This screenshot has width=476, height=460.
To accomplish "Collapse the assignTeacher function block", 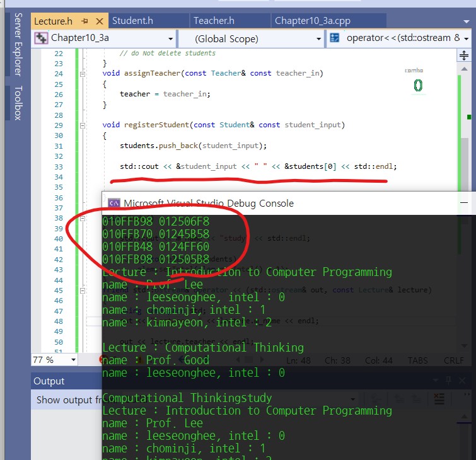I will coord(83,74).
